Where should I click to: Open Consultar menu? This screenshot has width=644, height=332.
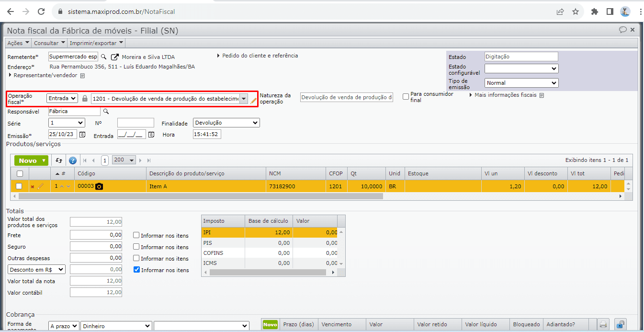click(x=49, y=43)
